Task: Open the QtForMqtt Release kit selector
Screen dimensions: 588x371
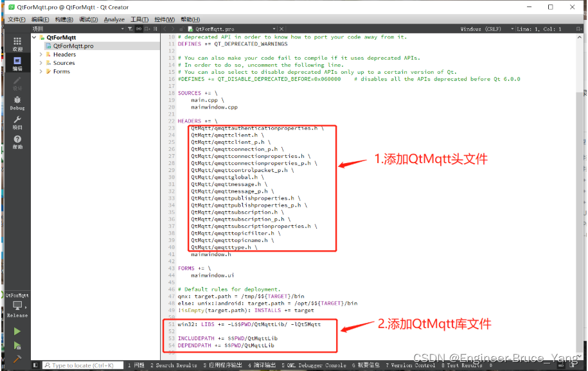Action: [17, 306]
